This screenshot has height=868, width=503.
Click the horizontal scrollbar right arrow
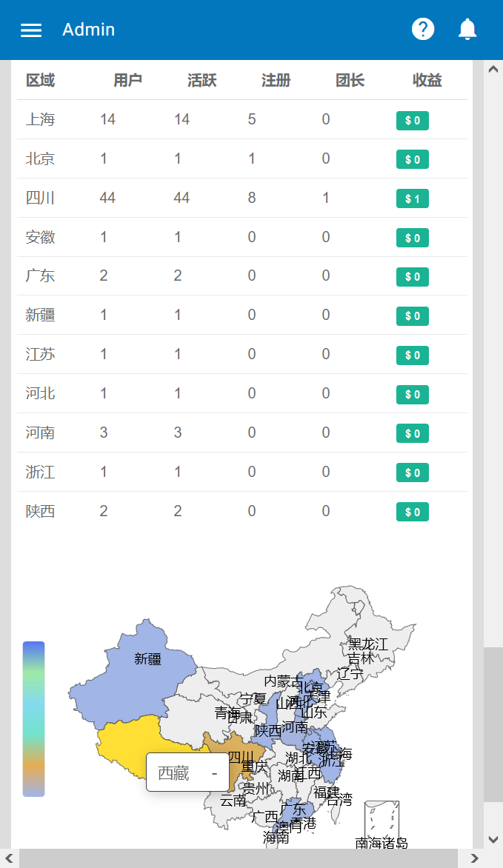point(473,858)
